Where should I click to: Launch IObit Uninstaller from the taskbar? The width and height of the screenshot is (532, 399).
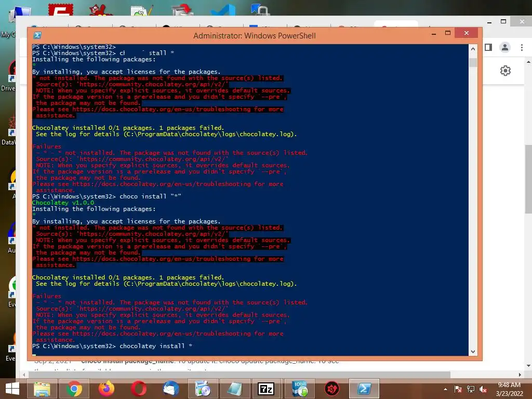point(300,389)
